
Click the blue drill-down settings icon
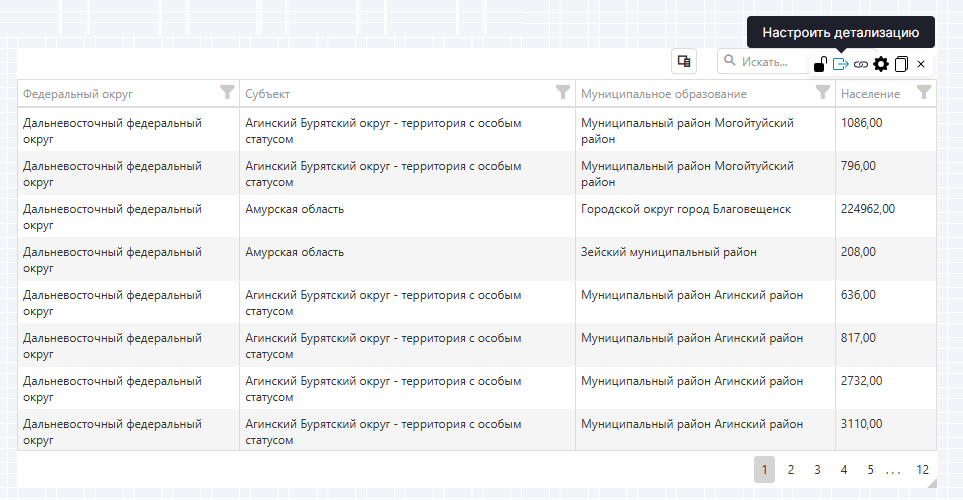tap(841, 64)
